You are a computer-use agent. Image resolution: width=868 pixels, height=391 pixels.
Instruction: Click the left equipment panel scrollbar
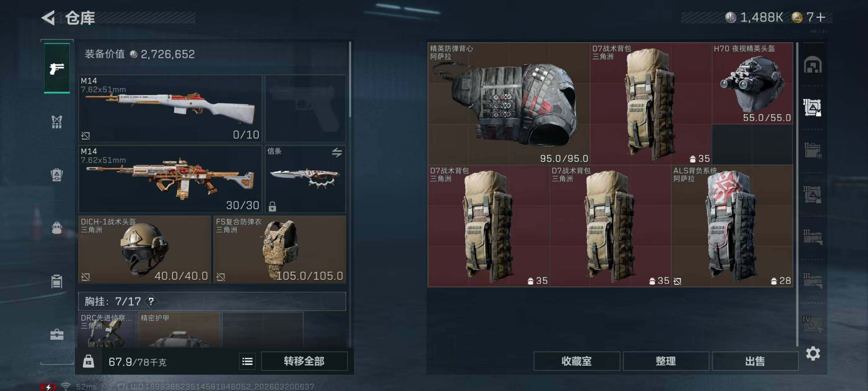pyautogui.click(x=350, y=79)
